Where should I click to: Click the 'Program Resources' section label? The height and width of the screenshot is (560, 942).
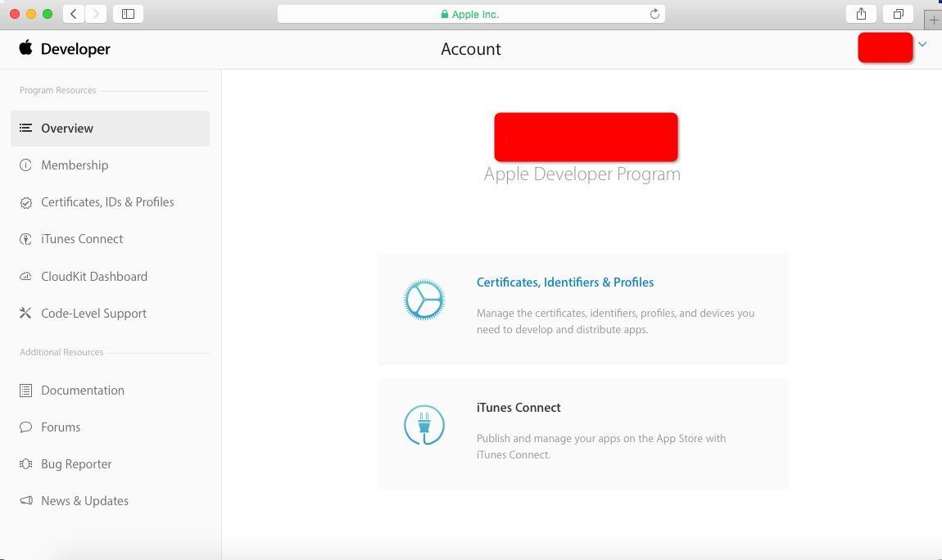click(x=57, y=90)
